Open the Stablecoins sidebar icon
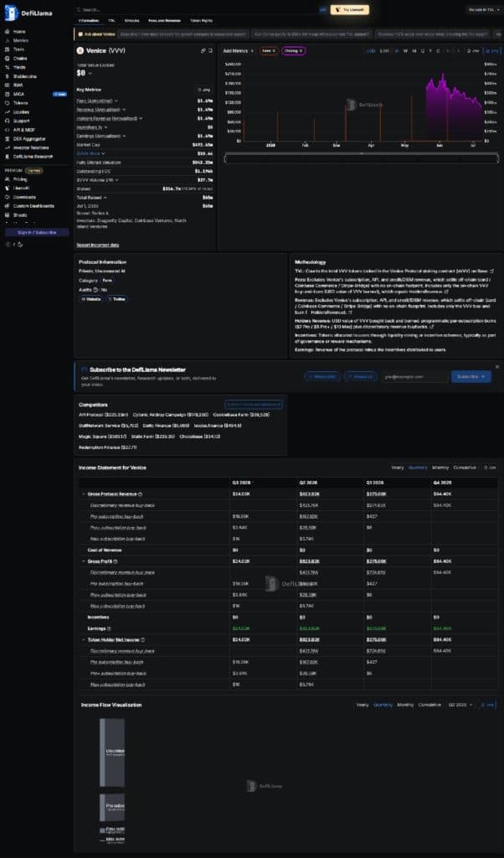The width and height of the screenshot is (504, 858). pos(7,76)
